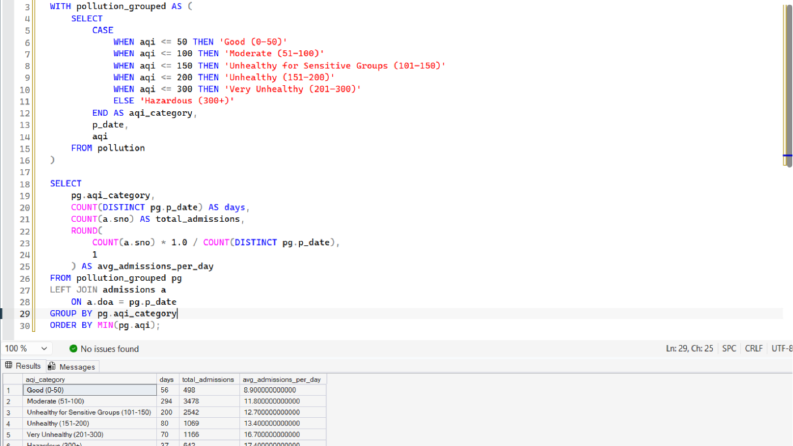Open the 100 % zoom dropdown
Screen dimensions: 793x446
point(26,349)
